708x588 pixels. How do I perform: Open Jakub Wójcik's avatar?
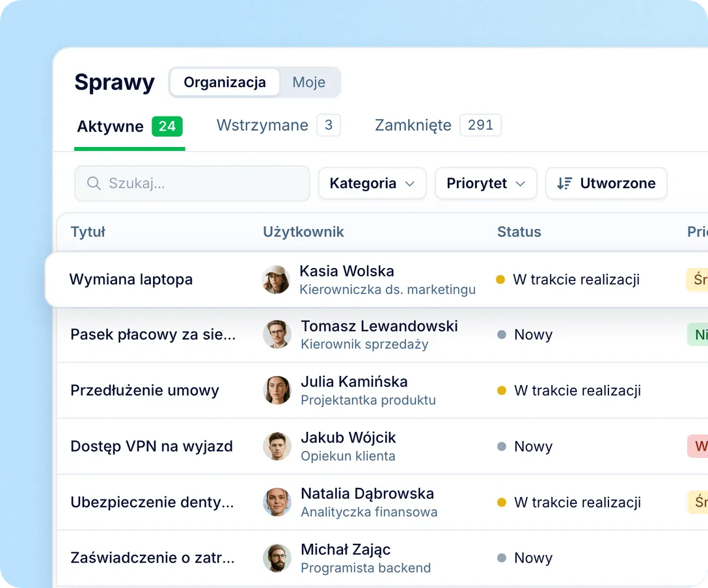point(277,446)
